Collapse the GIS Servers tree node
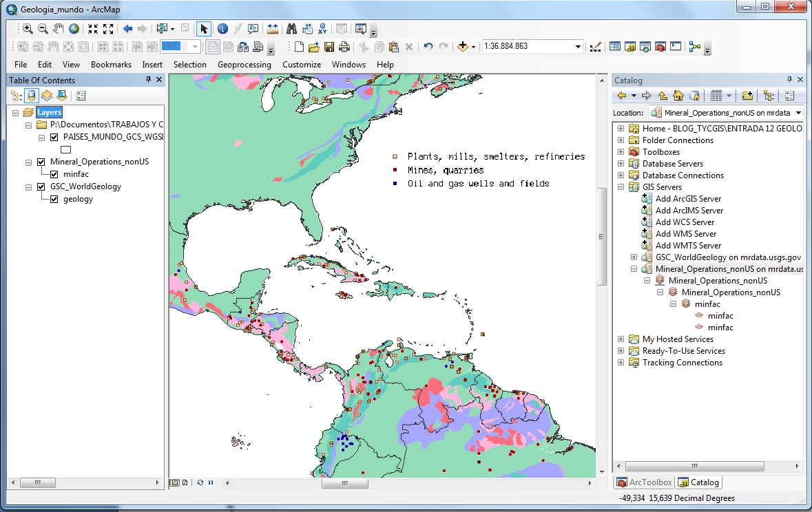Viewport: 812px width, 512px height. coord(621,186)
